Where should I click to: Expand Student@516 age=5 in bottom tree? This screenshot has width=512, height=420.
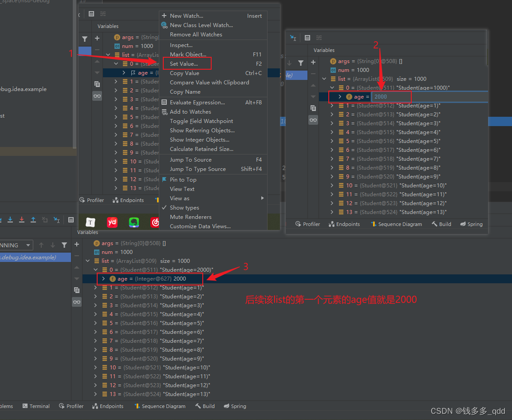click(96, 323)
